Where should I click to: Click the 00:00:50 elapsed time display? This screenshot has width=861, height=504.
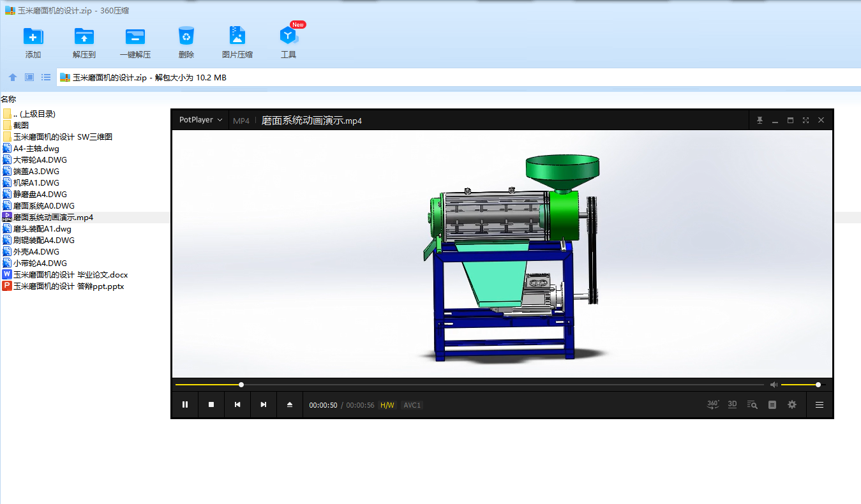324,405
